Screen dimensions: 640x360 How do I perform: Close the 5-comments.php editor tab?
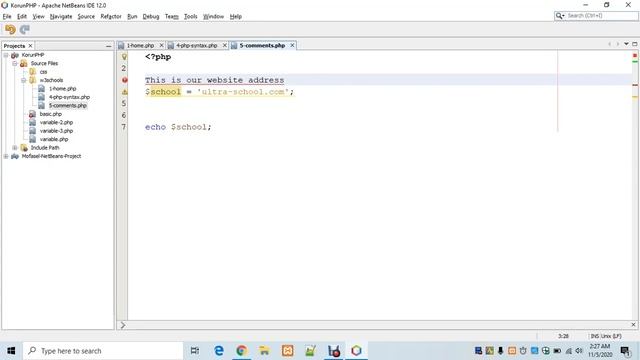tap(292, 45)
